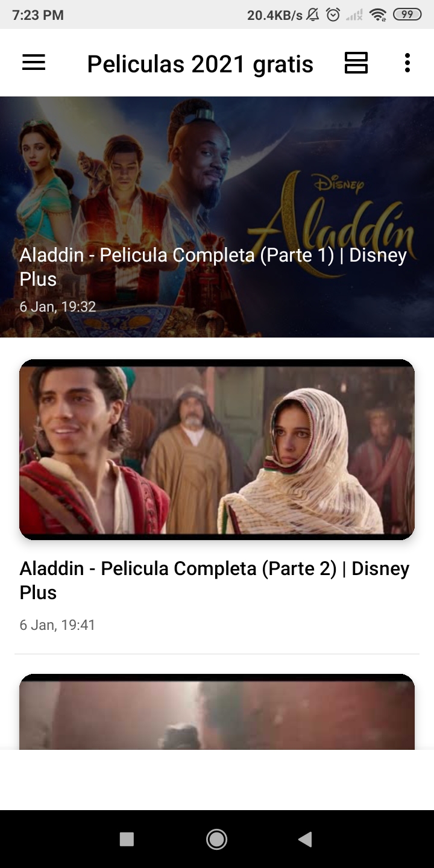Switch the list layout view icon

356,63
